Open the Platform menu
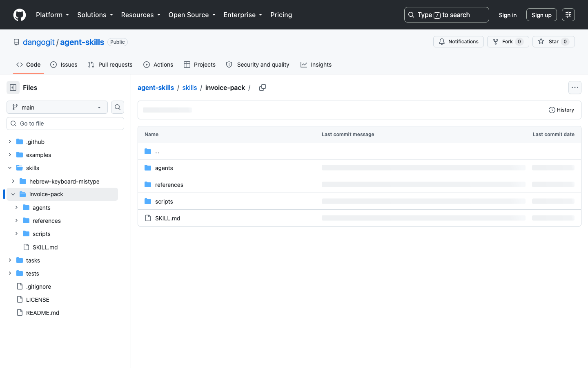Image resolution: width=588 pixels, height=368 pixels. tap(53, 15)
